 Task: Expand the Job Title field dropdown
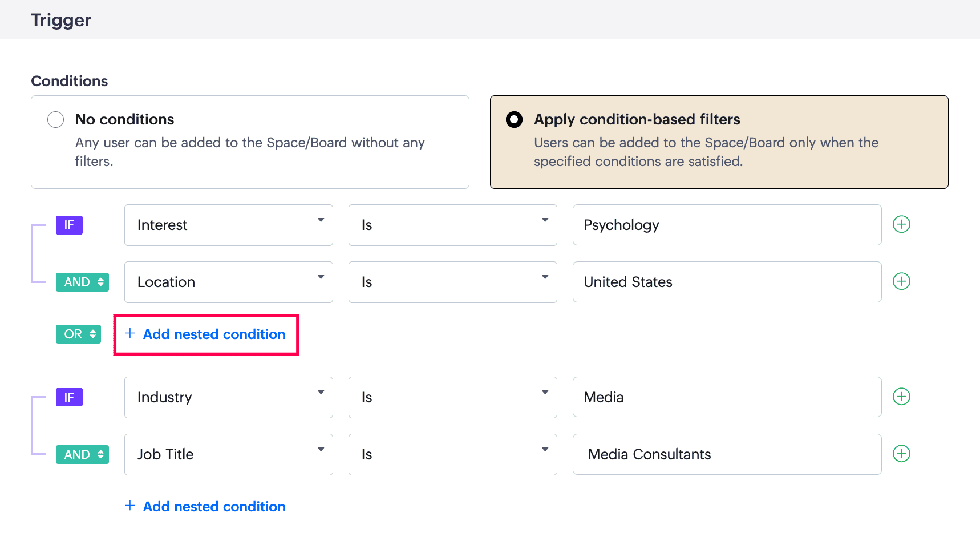tap(228, 454)
